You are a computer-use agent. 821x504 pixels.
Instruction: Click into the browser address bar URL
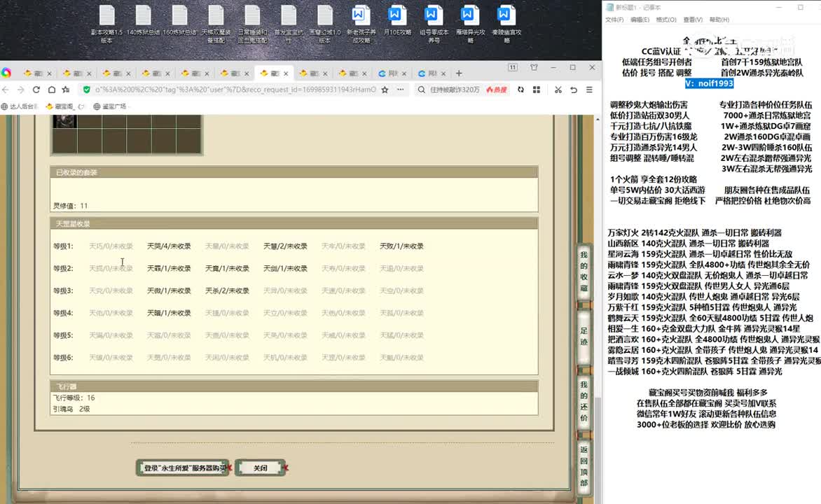[x=235, y=90]
